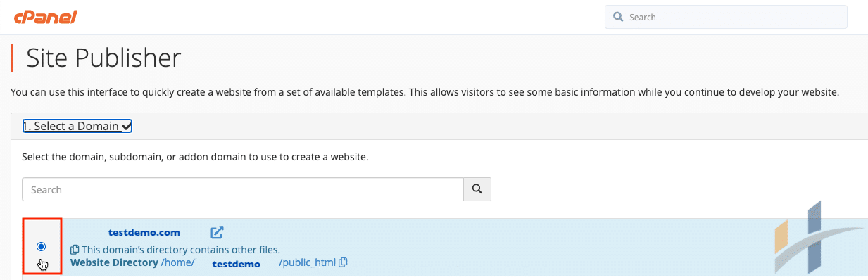Click the /public_html directory path
The width and height of the screenshot is (868, 280).
coord(307,262)
